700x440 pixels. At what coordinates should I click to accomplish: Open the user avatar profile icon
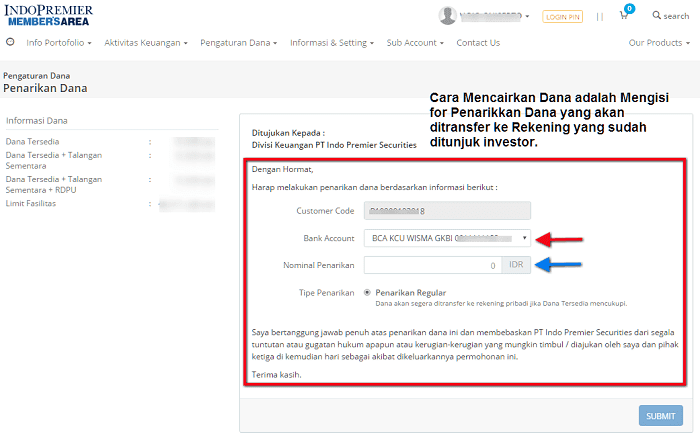447,16
